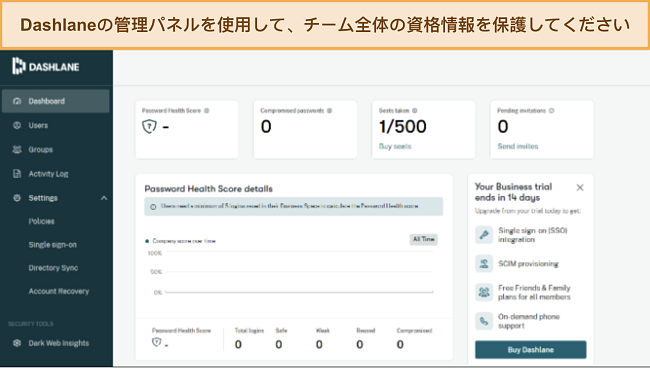Click the Activity Log document icon
Image resolution: width=650 pixels, height=368 pixels.
[x=17, y=174]
